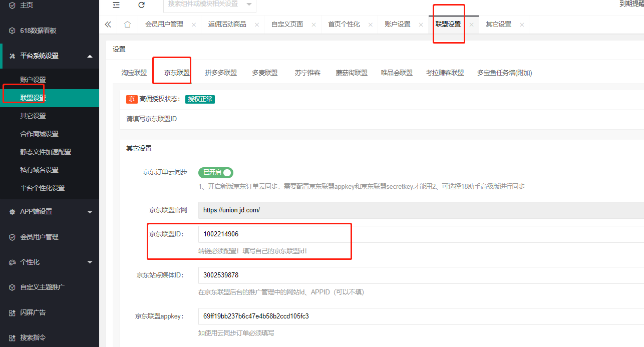Select the 拼多多联盟 sub-tab
The image size is (644, 347).
click(221, 73)
